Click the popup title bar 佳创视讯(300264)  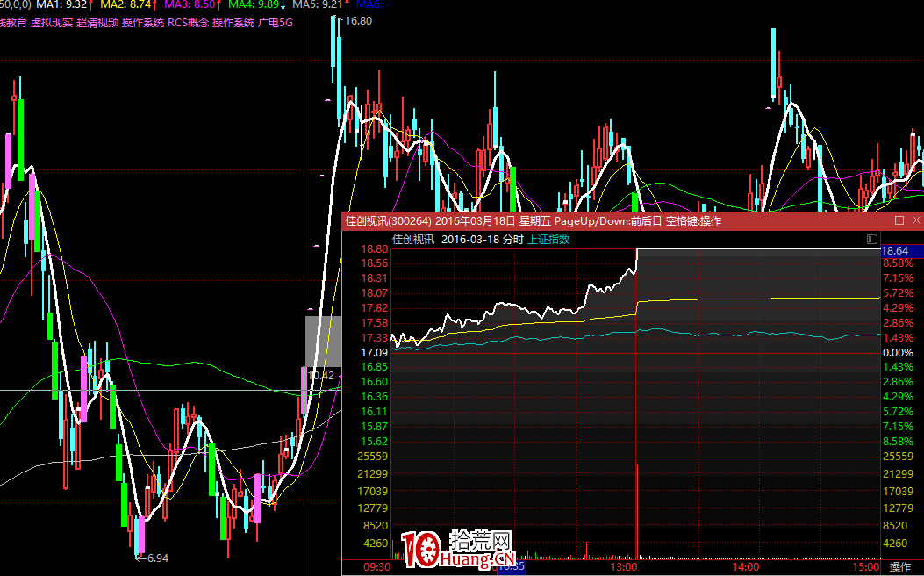[x=386, y=220]
